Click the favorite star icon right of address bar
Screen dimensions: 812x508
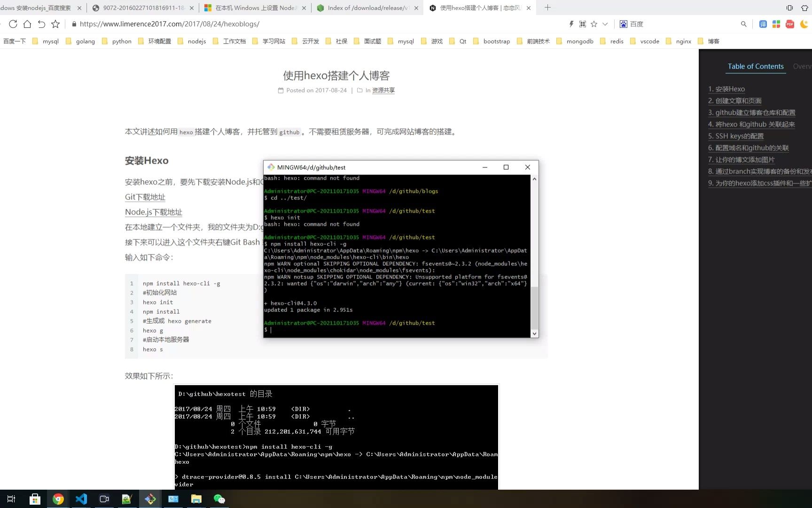[594, 24]
